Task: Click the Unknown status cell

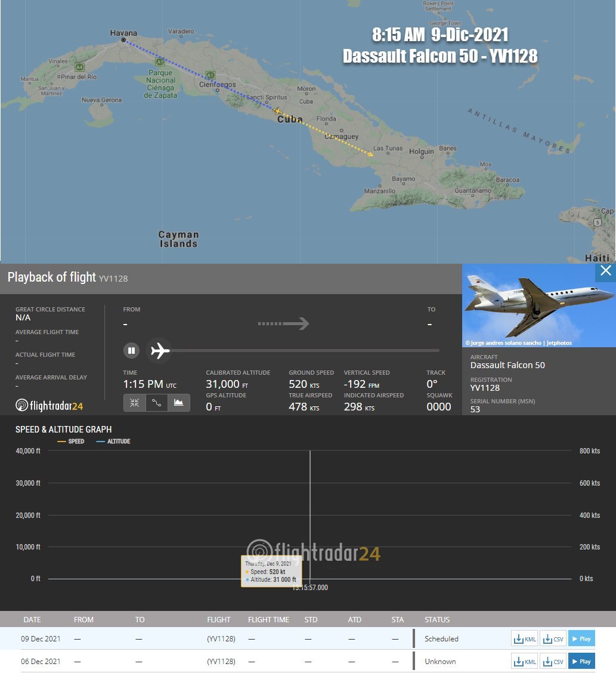Action: click(440, 662)
